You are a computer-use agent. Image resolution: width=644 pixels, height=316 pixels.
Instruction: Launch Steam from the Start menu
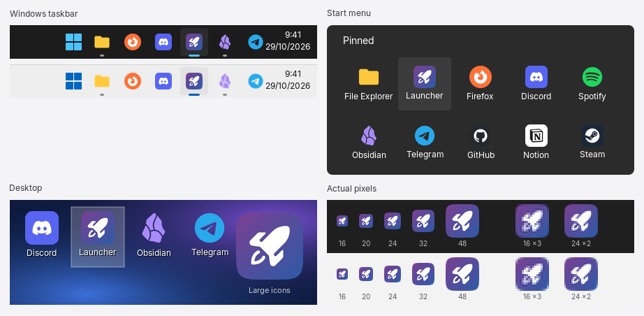(592, 142)
